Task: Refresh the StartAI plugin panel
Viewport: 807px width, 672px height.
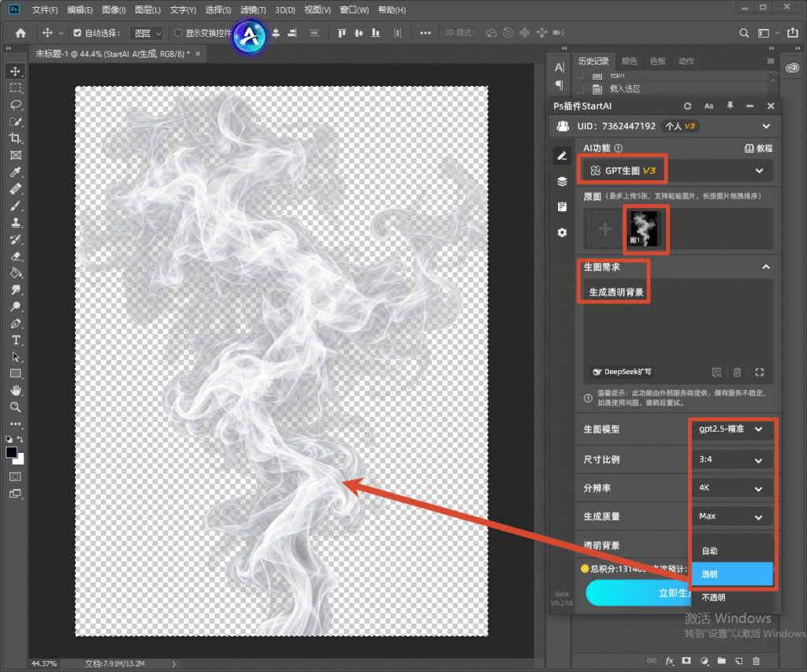Action: point(687,106)
